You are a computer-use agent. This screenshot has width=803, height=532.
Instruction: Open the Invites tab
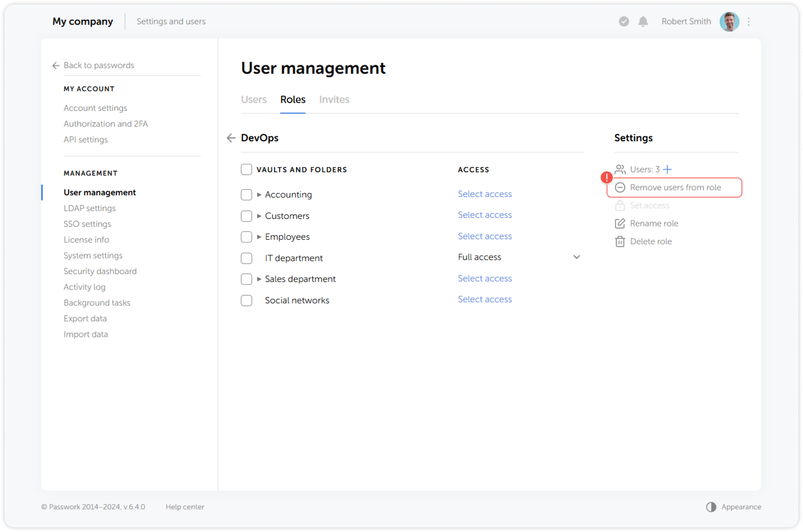[x=334, y=99]
